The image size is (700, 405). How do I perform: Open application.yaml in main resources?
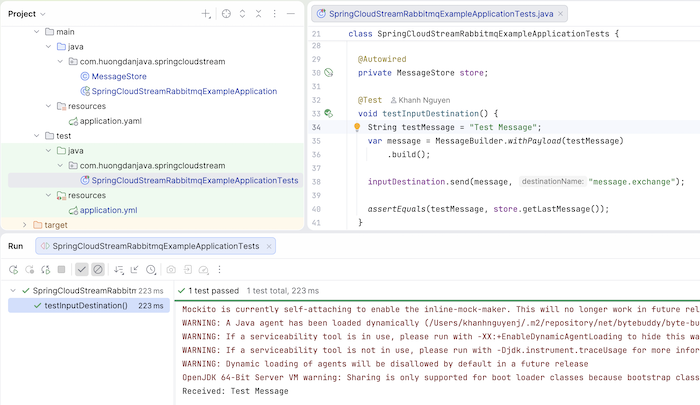point(110,121)
